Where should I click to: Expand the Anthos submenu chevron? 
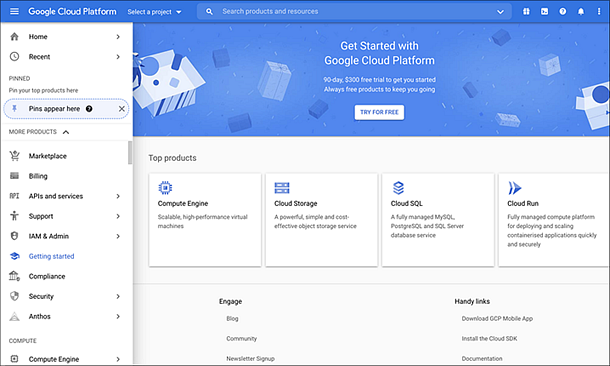coord(118,317)
